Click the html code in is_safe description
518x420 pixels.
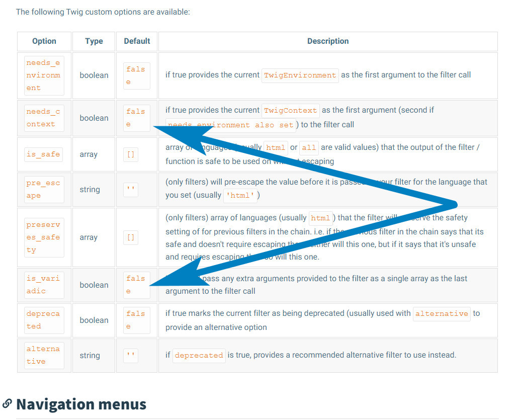pos(276,148)
